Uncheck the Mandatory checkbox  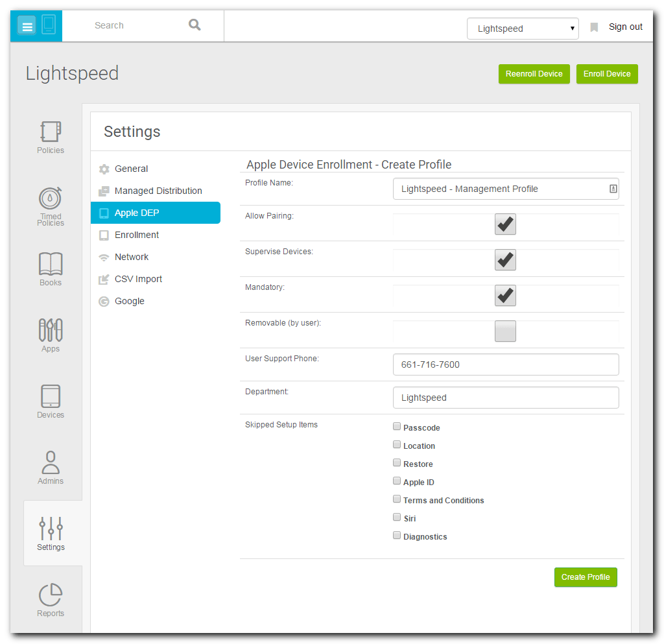(505, 295)
